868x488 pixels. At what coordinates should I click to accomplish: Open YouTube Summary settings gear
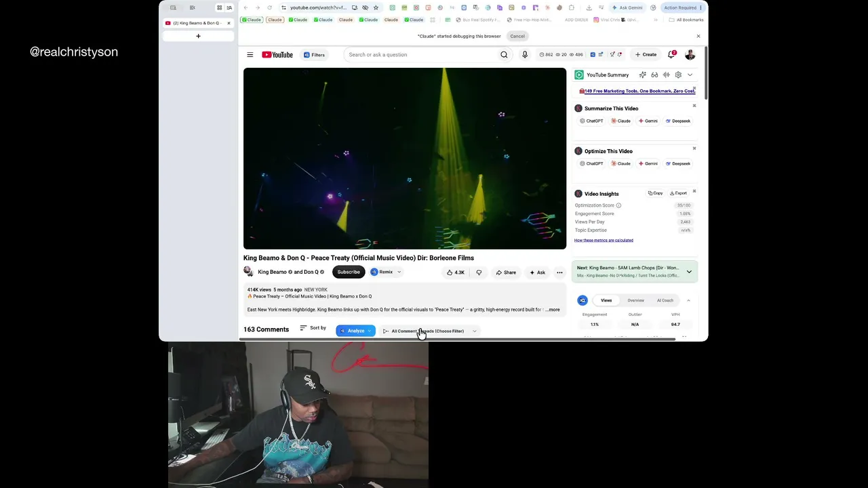pos(678,75)
